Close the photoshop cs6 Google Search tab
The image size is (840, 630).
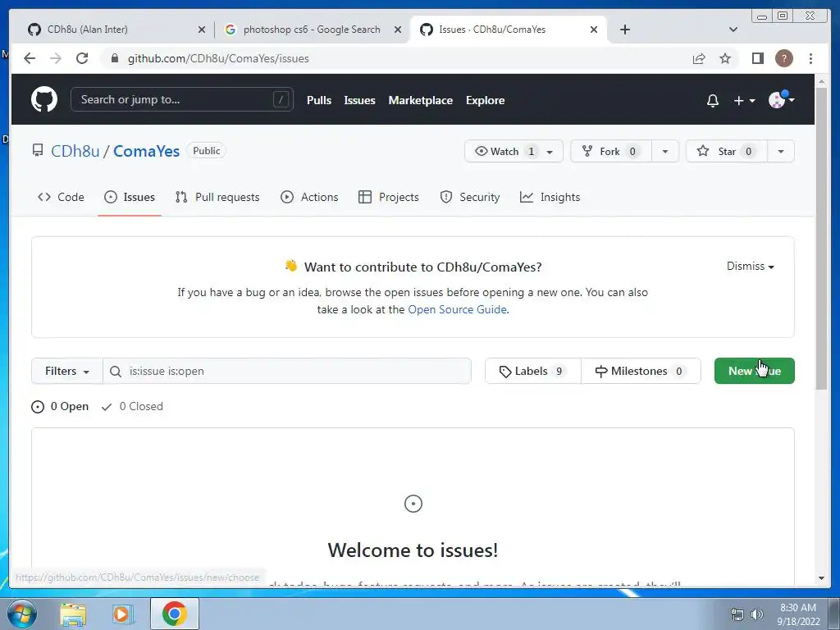click(398, 30)
